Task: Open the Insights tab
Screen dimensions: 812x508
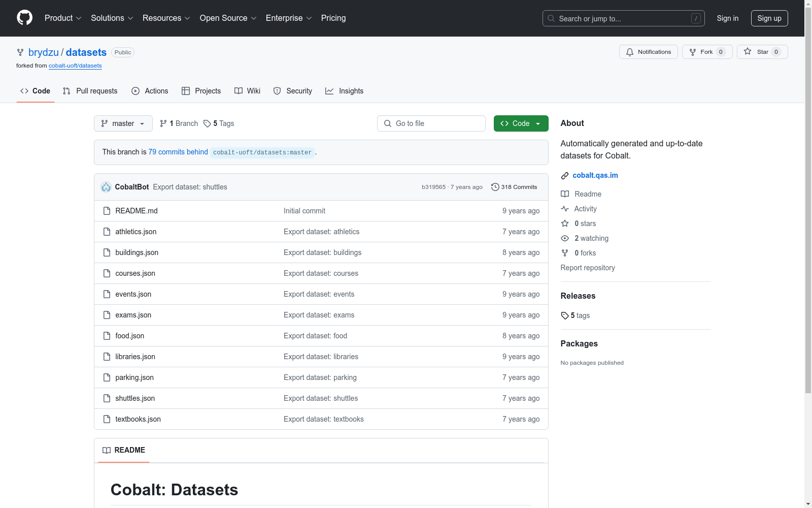Action: click(345, 91)
